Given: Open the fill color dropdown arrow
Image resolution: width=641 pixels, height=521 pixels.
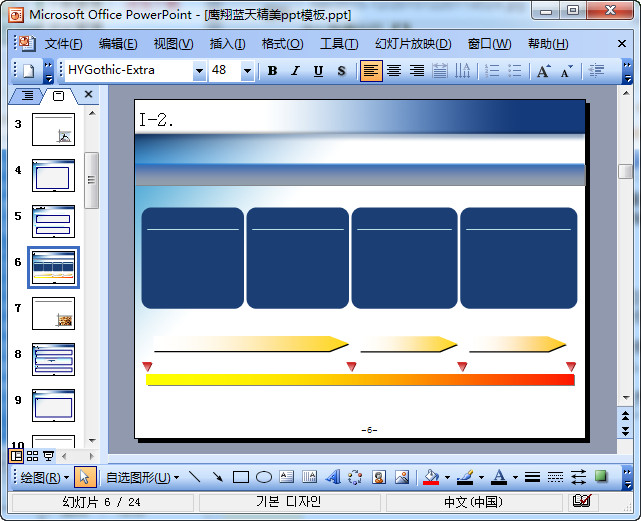Looking at the screenshot, I should [447, 477].
